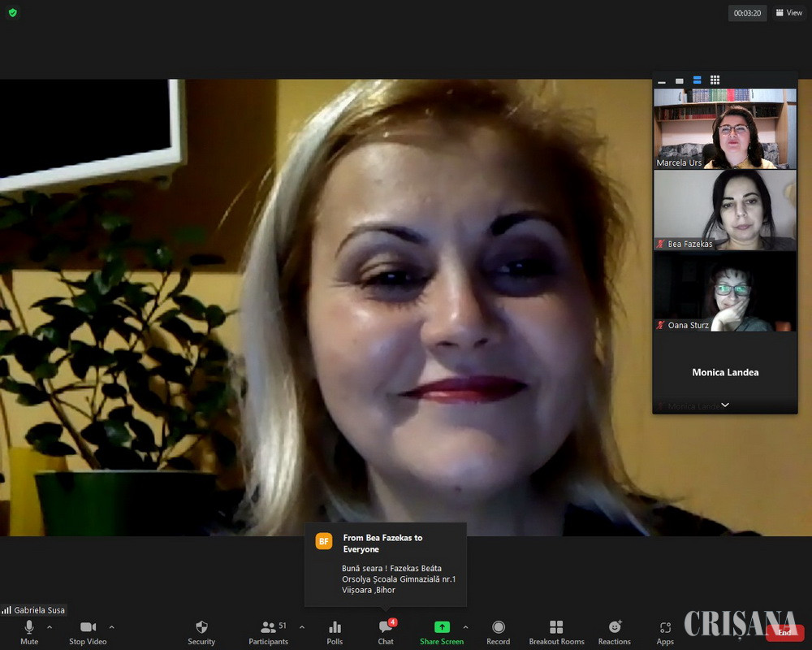This screenshot has height=650, width=812.
Task: Switch thumbnail panel to grid view
Action: coord(715,80)
